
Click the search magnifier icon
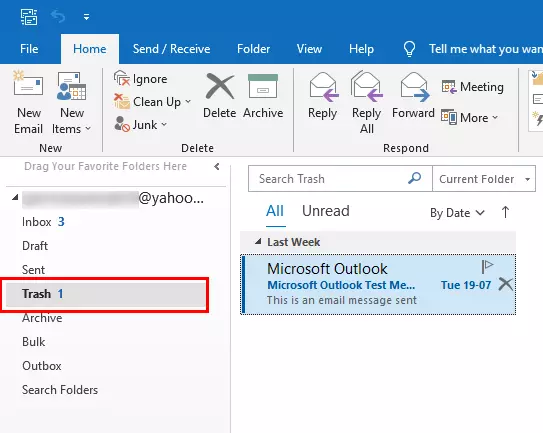[415, 178]
